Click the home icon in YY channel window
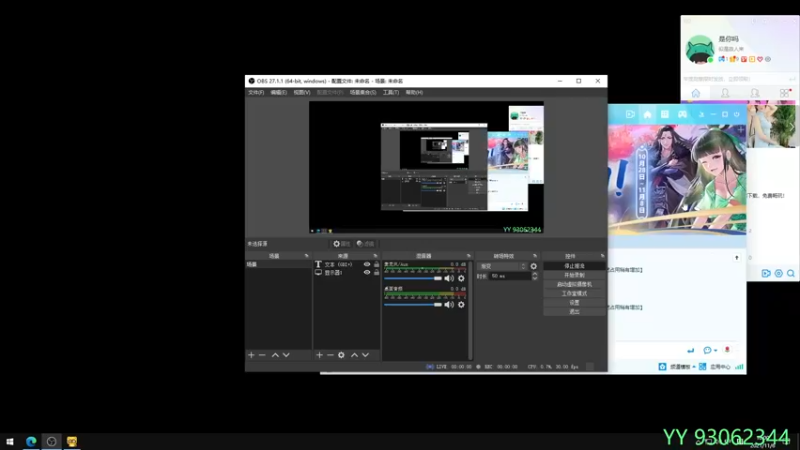This screenshot has width=800, height=450. [647, 114]
